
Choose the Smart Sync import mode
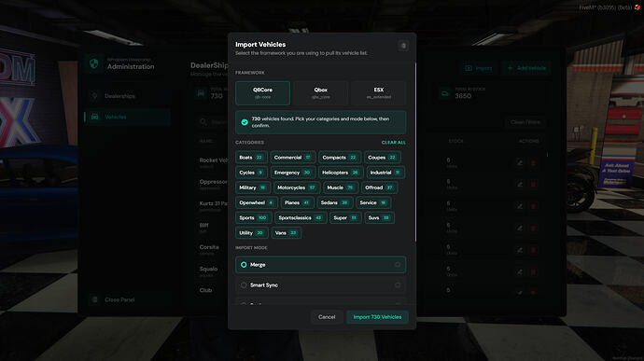pos(320,285)
